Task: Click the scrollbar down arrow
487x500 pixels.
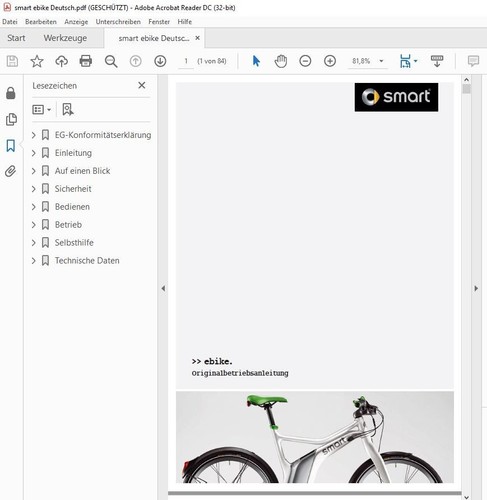Action: (466, 497)
